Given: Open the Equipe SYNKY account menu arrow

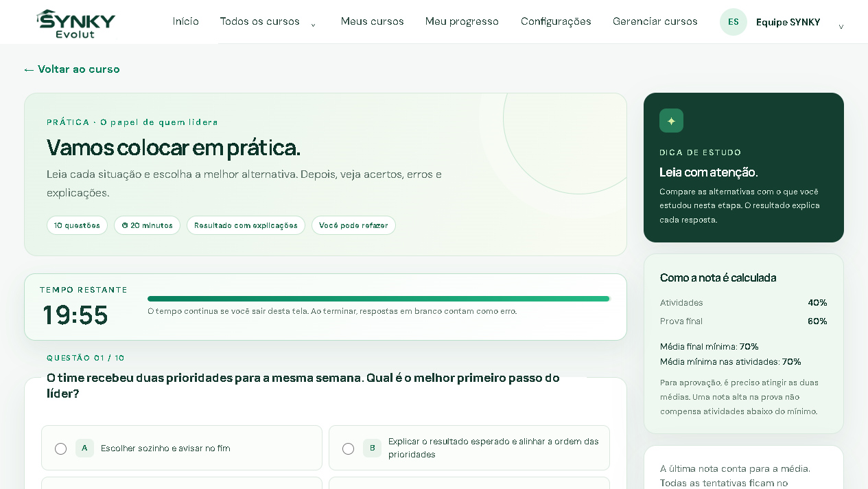Looking at the screenshot, I should tap(841, 27).
